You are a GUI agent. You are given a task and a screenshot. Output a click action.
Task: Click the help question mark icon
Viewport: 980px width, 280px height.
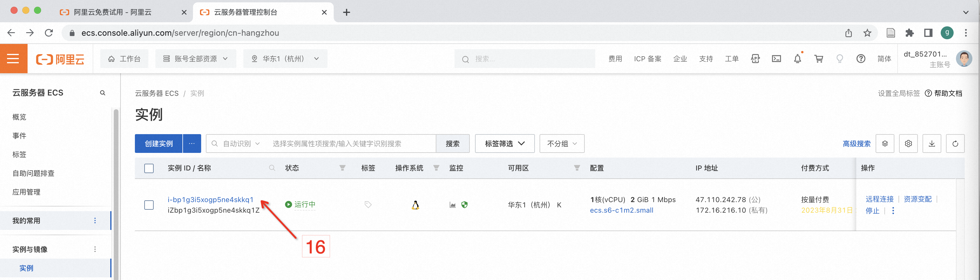point(861,59)
